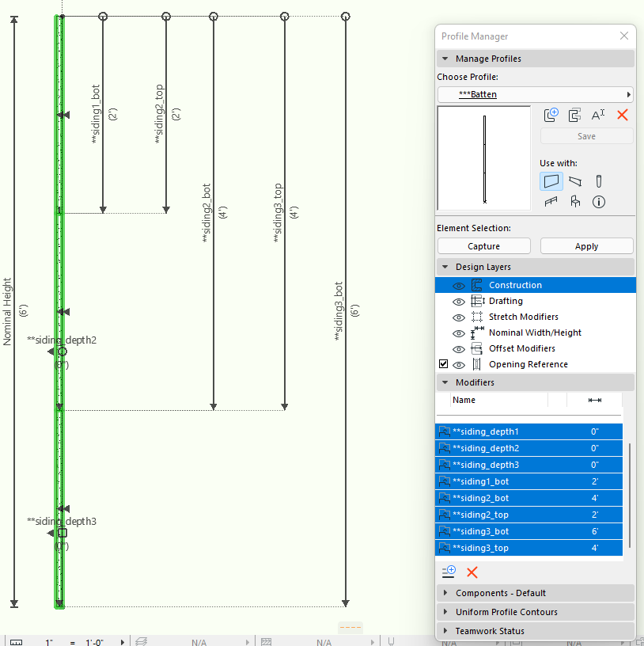Select the Construction design layer row
The width and height of the screenshot is (644, 646).
pyautogui.click(x=536, y=285)
